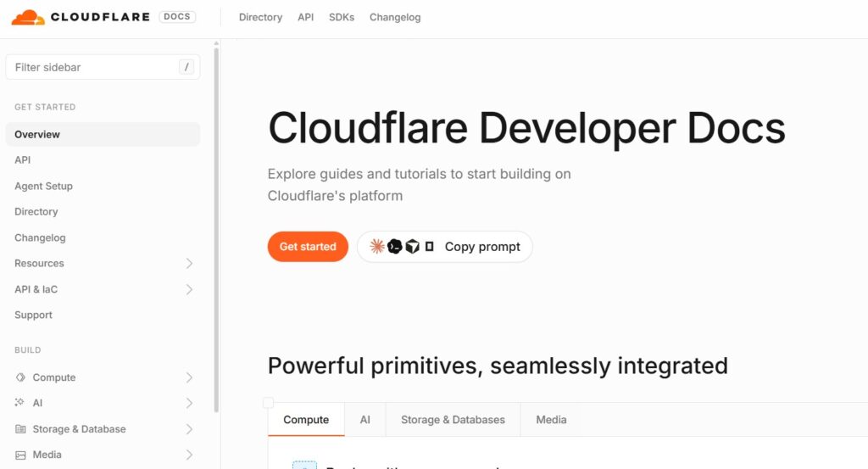Click the GET STARTED section heading

[45, 107]
